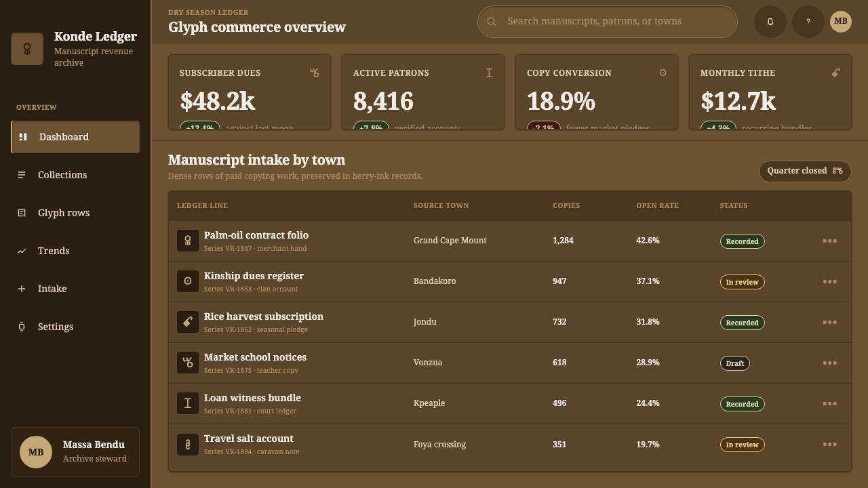The width and height of the screenshot is (868, 488).
Task: Open the Travel salt account title
Action: (249, 439)
